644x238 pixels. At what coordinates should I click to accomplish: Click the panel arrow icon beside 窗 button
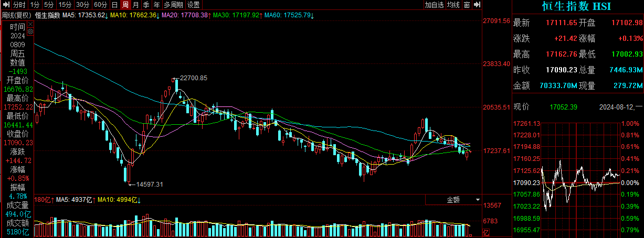point(477,5)
